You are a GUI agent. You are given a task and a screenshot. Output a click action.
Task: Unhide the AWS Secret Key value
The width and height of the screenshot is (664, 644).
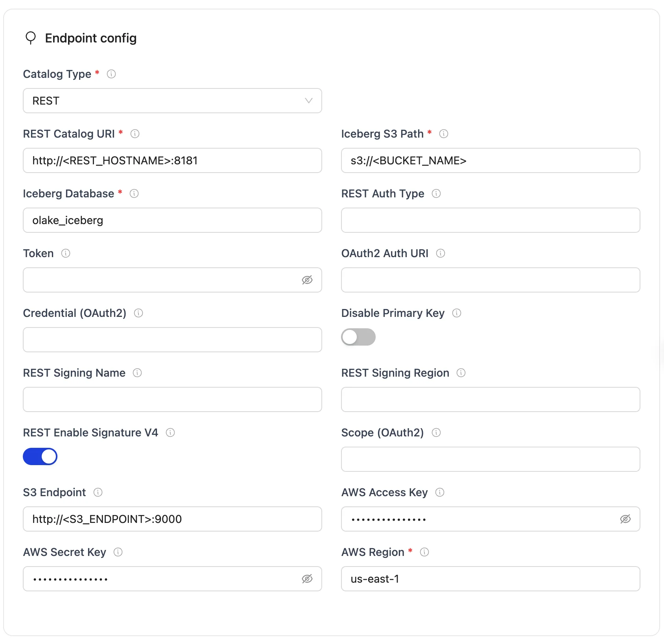pos(307,579)
